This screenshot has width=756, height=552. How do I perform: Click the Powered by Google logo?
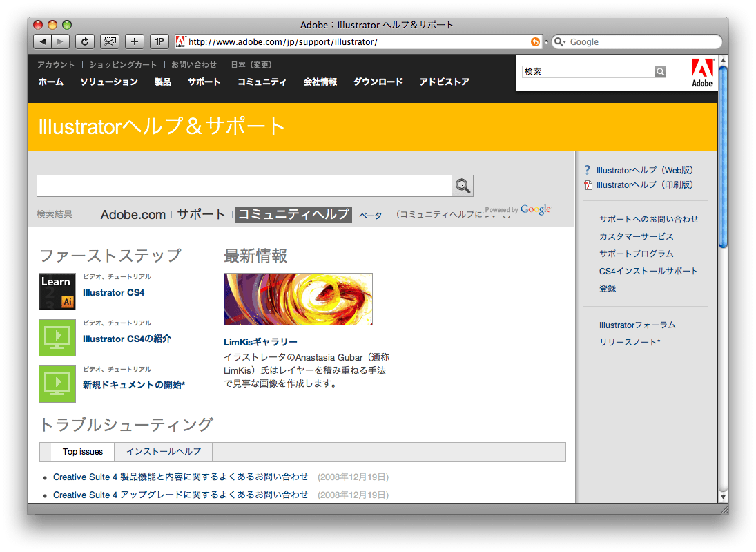pyautogui.click(x=518, y=210)
